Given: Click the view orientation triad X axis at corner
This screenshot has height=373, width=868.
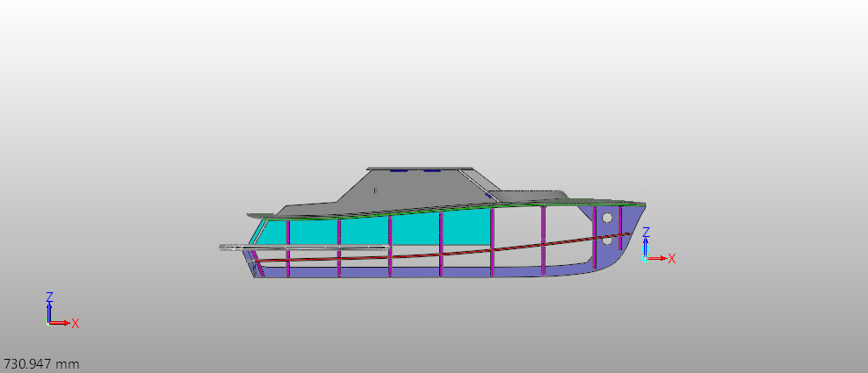Looking at the screenshot, I should coord(60,323).
